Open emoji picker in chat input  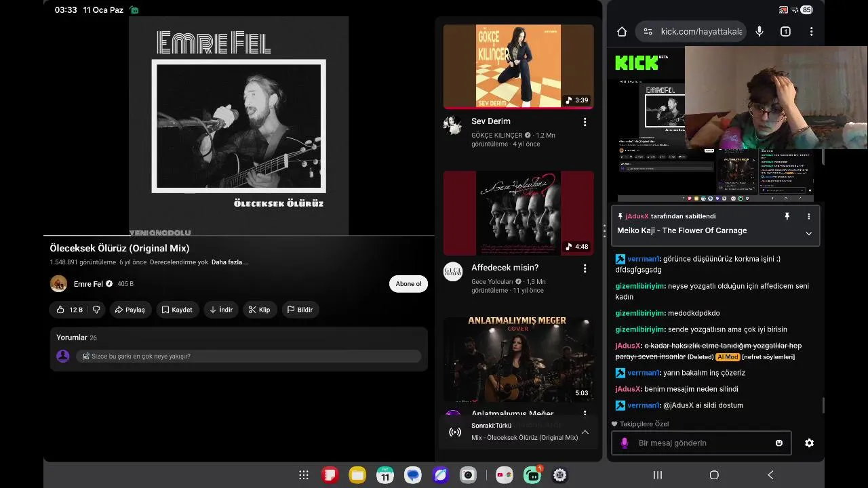(x=779, y=443)
